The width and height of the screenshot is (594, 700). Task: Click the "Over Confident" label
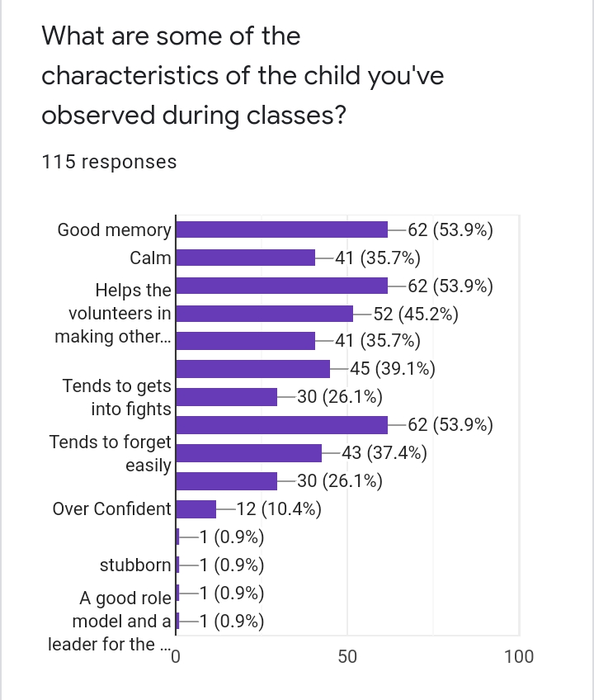point(111,509)
